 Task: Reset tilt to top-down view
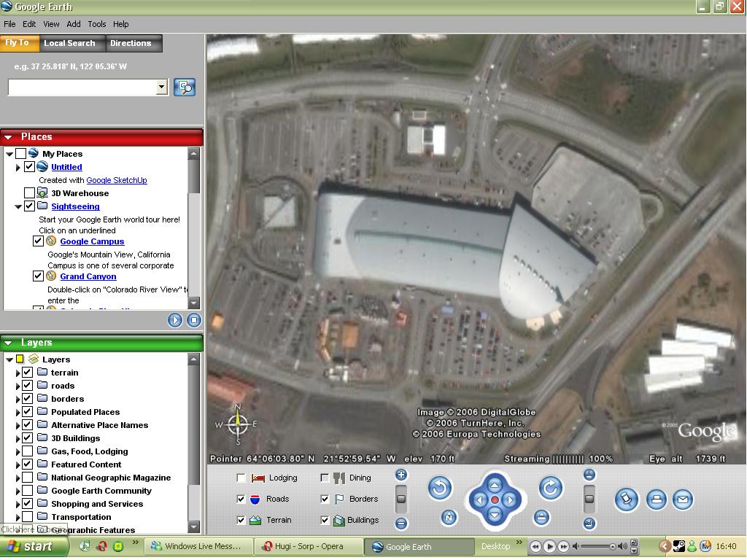click(x=541, y=518)
